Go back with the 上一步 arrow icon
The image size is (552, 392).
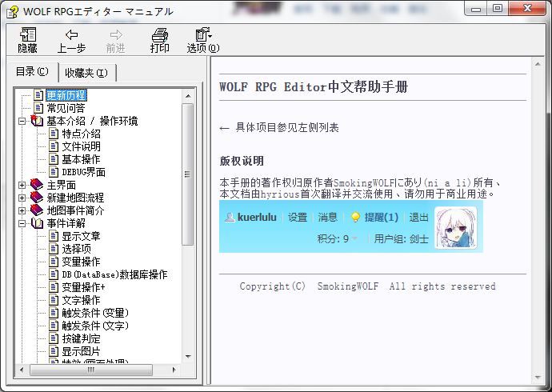(x=72, y=34)
